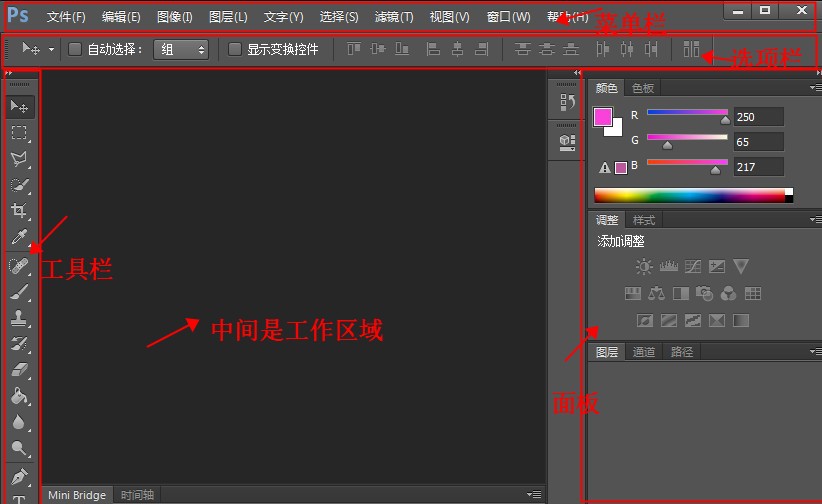Viewport: 822px width, 504px height.
Task: Tick the 显示变换控件 checkbox
Action: pos(235,49)
